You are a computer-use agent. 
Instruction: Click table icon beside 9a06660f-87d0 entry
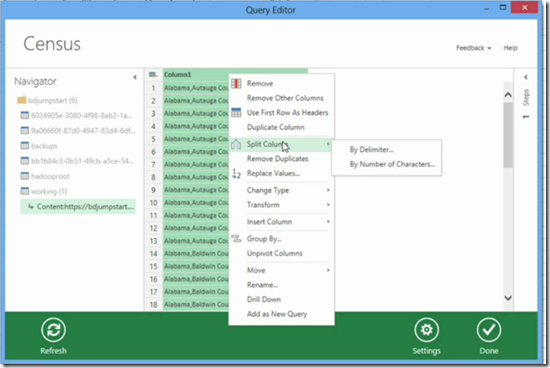coord(25,131)
